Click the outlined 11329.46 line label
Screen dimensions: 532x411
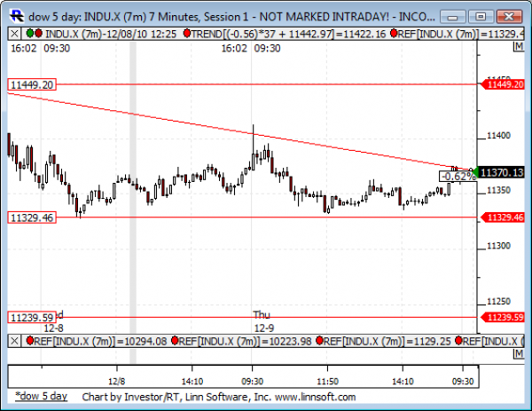(32, 217)
